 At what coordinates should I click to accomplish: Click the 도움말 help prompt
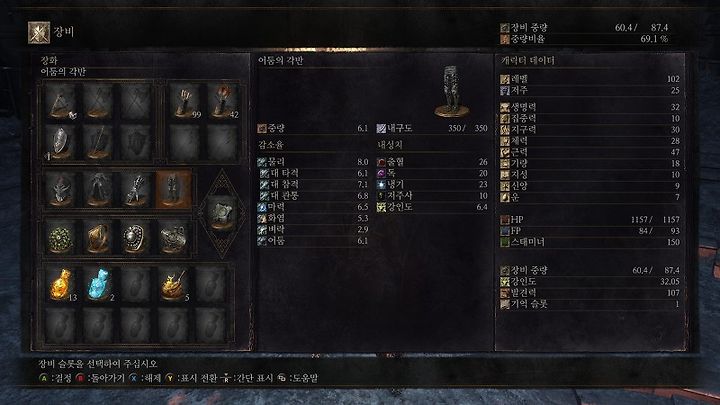[x=298, y=378]
